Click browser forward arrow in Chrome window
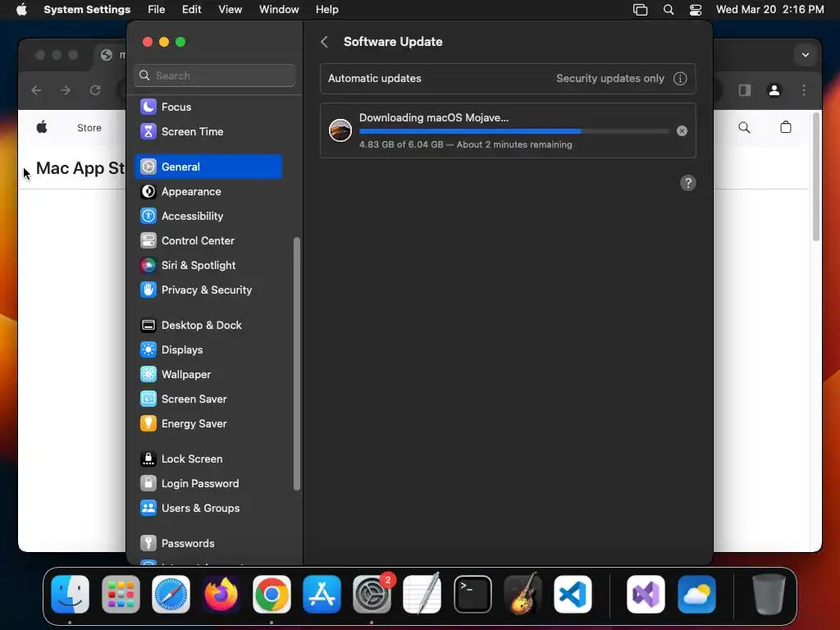Viewport: 840px width, 630px height. [x=66, y=90]
